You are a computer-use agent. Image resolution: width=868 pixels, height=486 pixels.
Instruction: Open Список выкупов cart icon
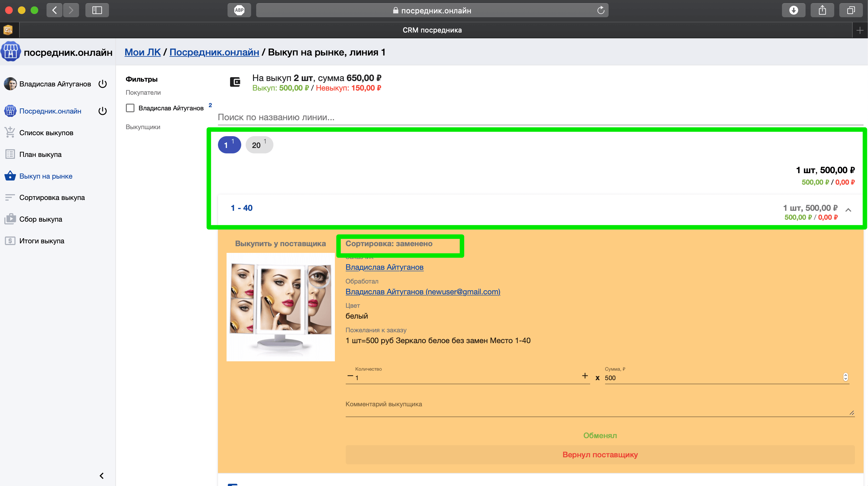click(x=10, y=133)
